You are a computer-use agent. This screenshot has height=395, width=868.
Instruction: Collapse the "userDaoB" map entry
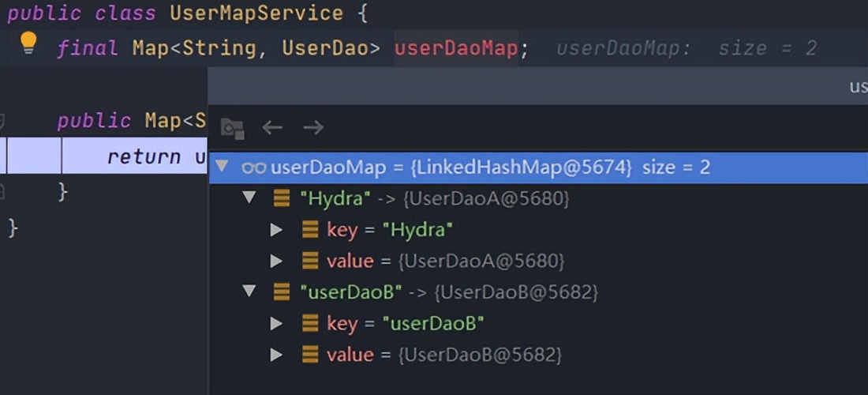point(250,292)
